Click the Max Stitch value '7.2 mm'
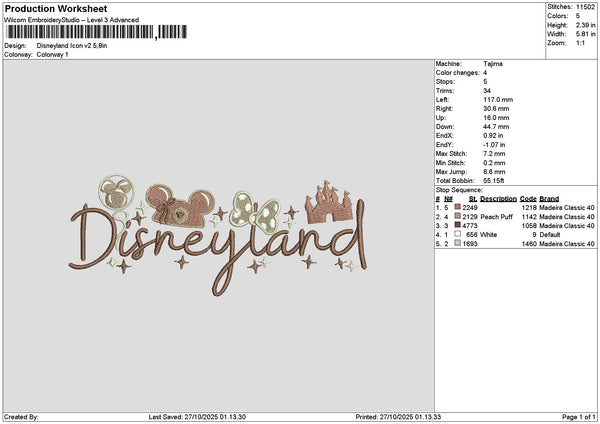 point(494,153)
